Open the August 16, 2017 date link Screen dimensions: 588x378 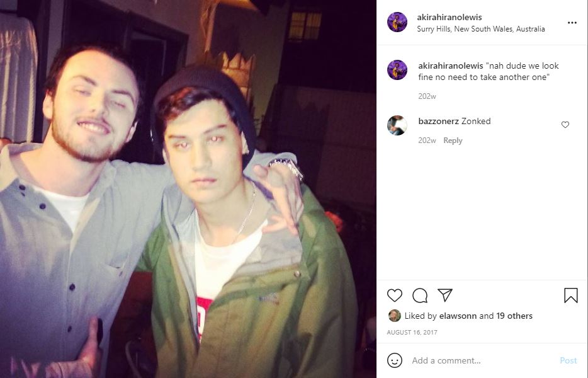click(412, 332)
